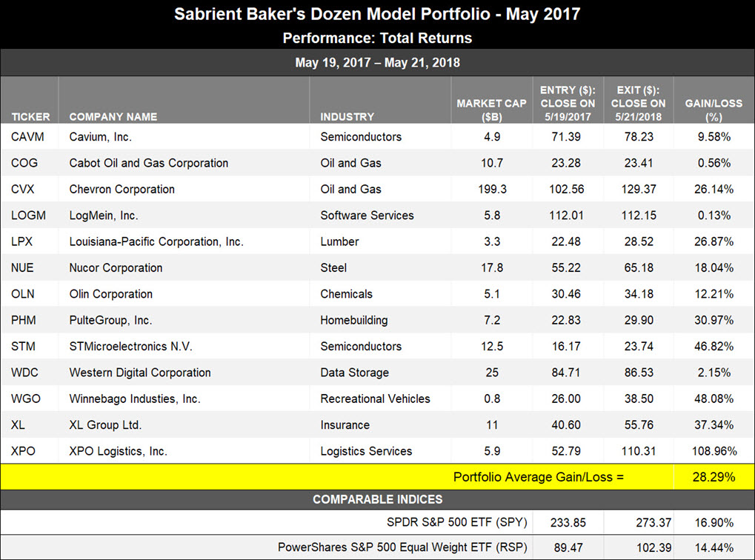Click the 'Homebuilding' industry cell
This screenshot has height=560, width=755.
coord(354,320)
